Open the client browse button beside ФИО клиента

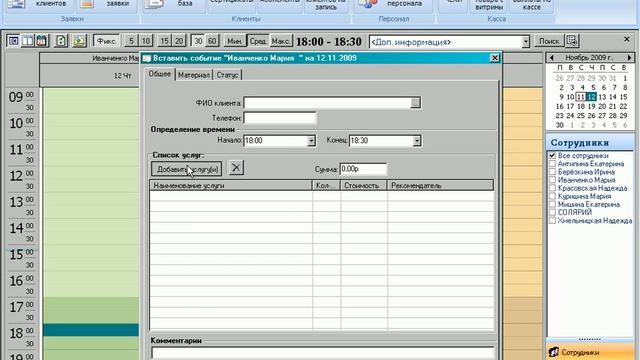point(416,103)
